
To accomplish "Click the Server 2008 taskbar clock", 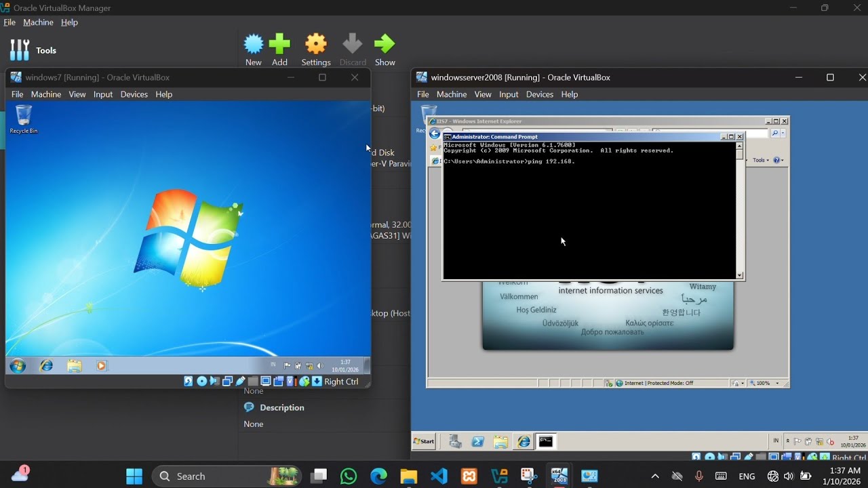I will coord(853,441).
